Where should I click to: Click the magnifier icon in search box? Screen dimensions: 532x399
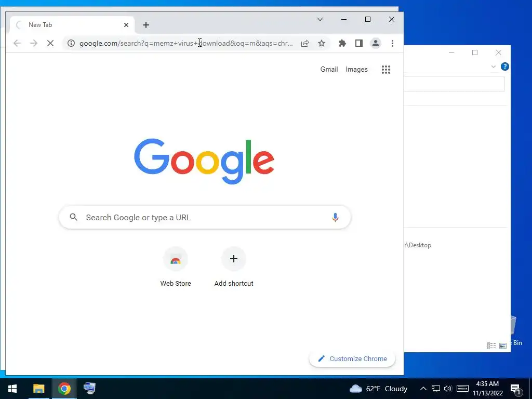pos(73,217)
